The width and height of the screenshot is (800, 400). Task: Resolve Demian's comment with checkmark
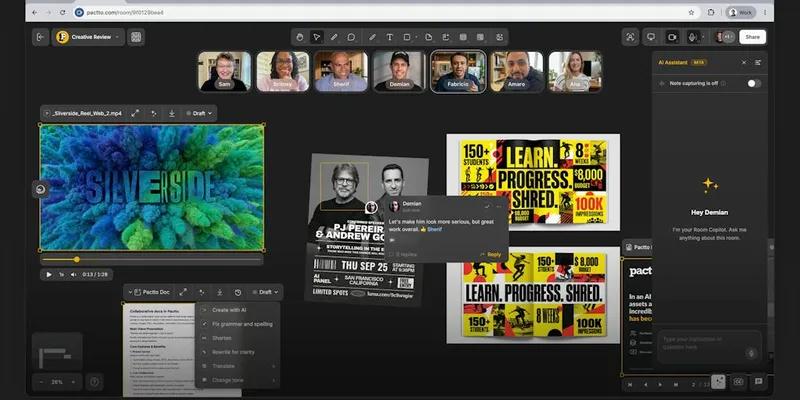click(x=487, y=206)
